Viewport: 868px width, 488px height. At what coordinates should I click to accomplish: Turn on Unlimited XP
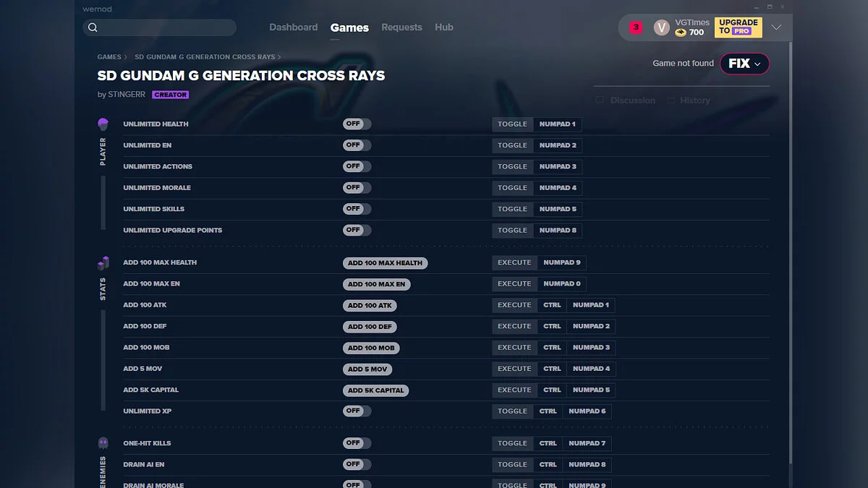point(357,411)
